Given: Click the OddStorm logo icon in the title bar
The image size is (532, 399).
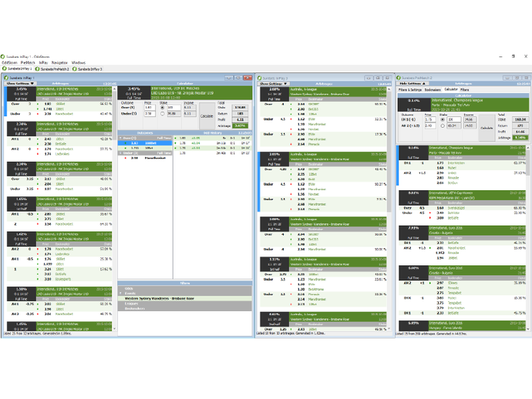Looking at the screenshot, I should tap(3, 56).
